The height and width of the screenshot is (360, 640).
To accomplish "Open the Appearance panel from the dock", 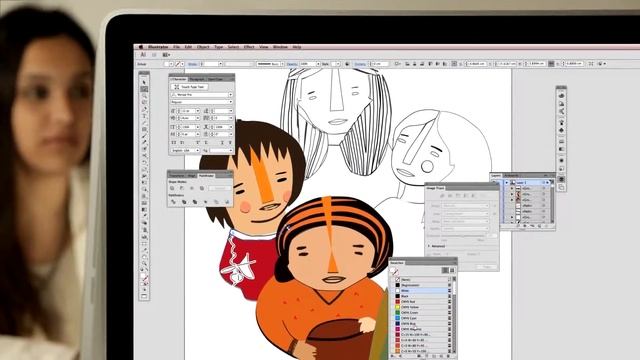I will (x=562, y=160).
